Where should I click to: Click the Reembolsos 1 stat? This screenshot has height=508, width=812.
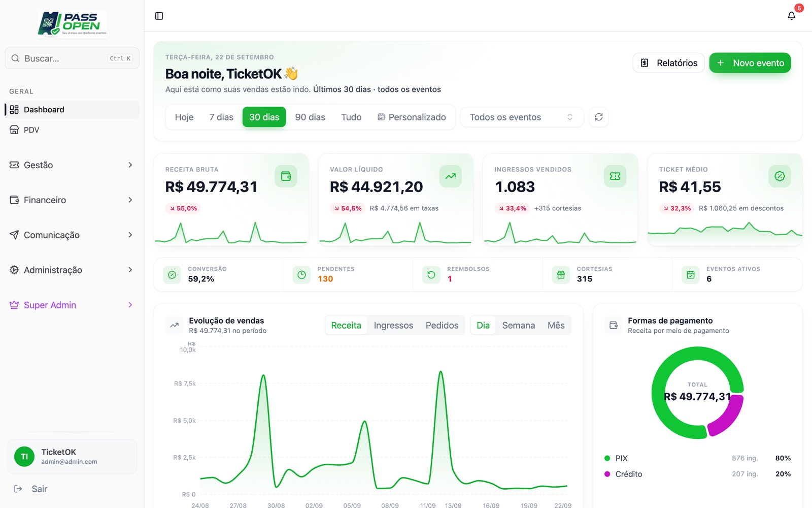click(478, 274)
